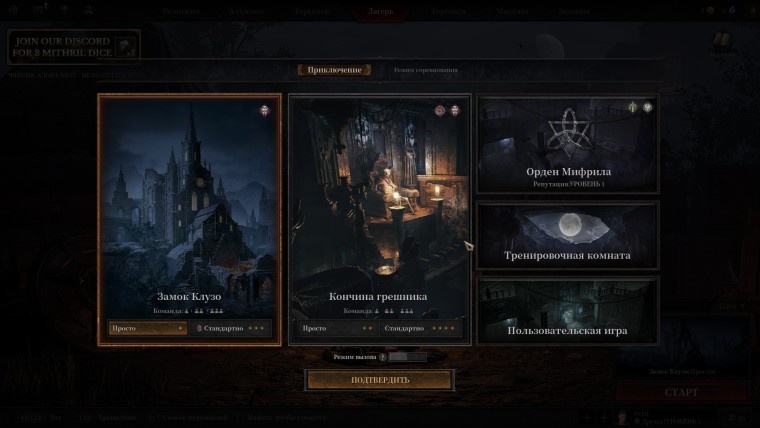Open the spellbook icon at top right

coord(723,43)
